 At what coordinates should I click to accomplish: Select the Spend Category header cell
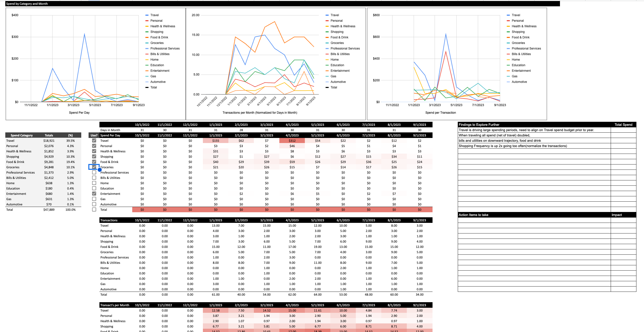point(21,135)
